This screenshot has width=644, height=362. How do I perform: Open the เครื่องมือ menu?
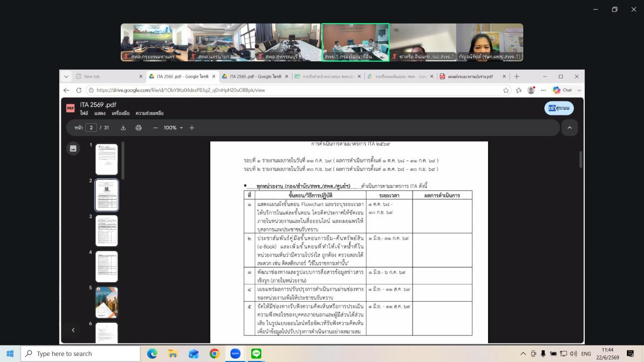point(121,113)
